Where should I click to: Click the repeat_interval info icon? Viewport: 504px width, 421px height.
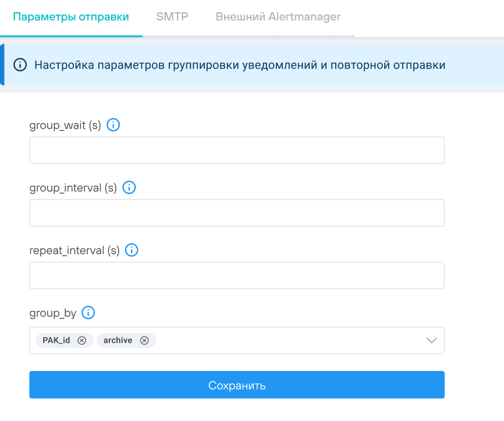(x=132, y=250)
